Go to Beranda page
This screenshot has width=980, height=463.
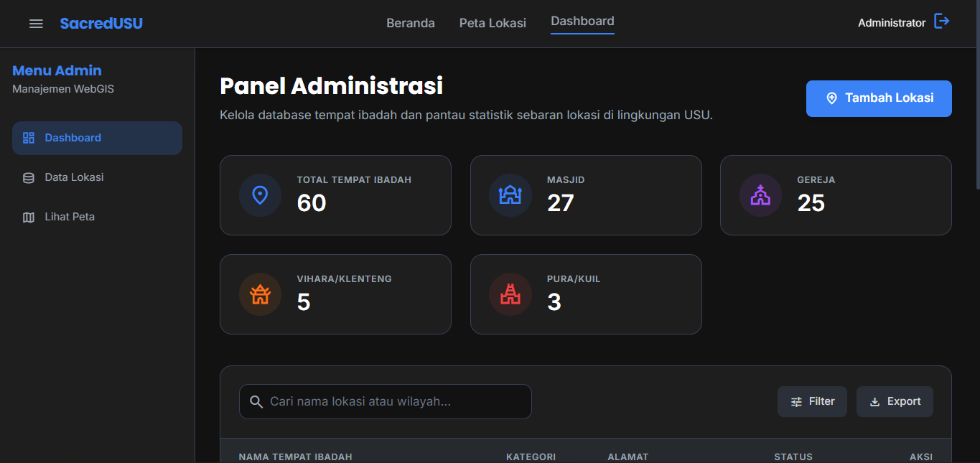pyautogui.click(x=411, y=23)
